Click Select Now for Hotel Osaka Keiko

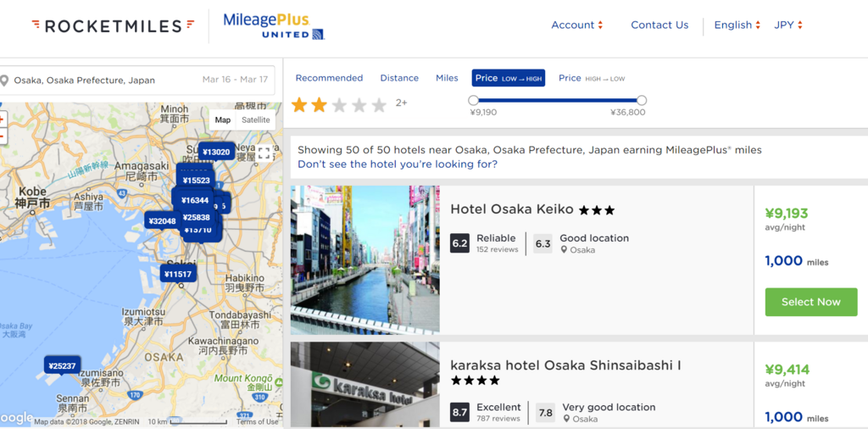click(x=811, y=302)
